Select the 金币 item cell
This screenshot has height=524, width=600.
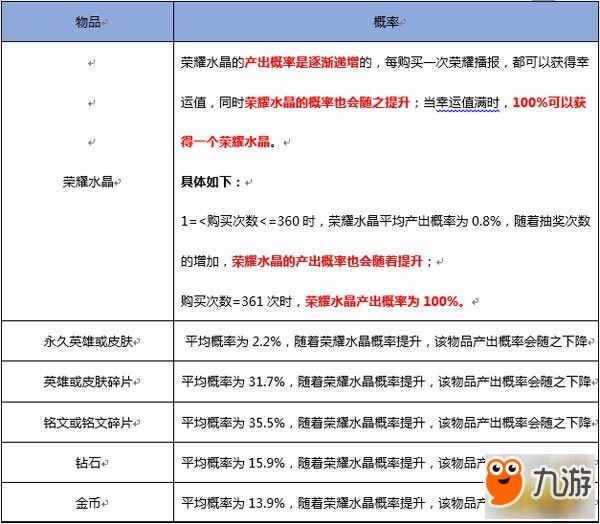tap(87, 502)
